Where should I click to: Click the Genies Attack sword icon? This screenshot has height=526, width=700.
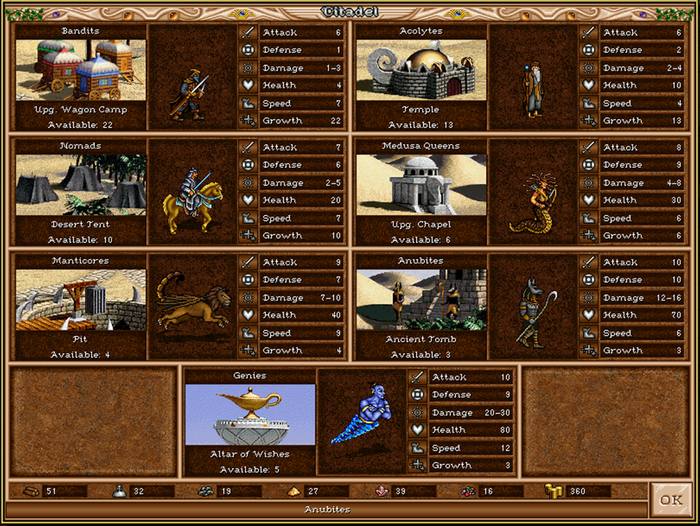(x=417, y=377)
